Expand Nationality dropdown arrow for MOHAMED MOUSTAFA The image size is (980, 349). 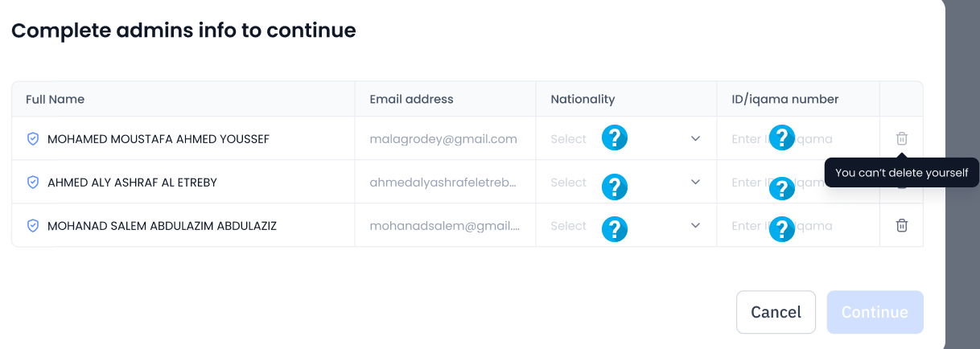[x=696, y=138]
